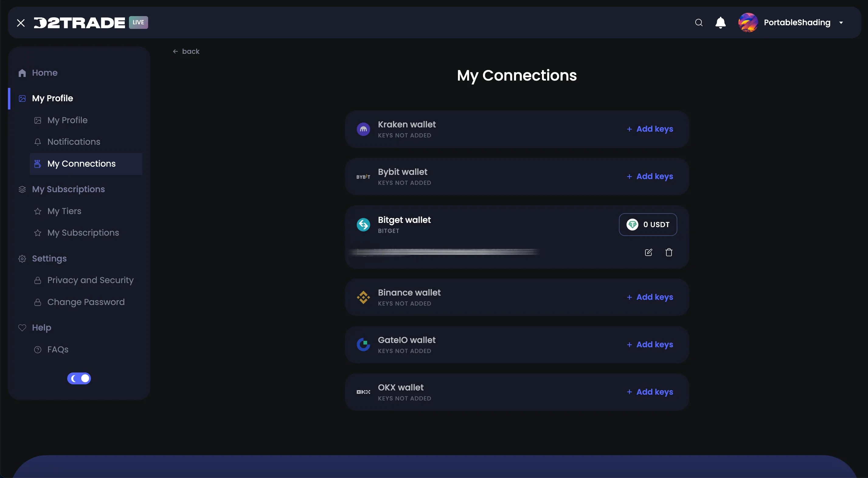Open Home in the sidebar
The image size is (868, 478).
45,73
